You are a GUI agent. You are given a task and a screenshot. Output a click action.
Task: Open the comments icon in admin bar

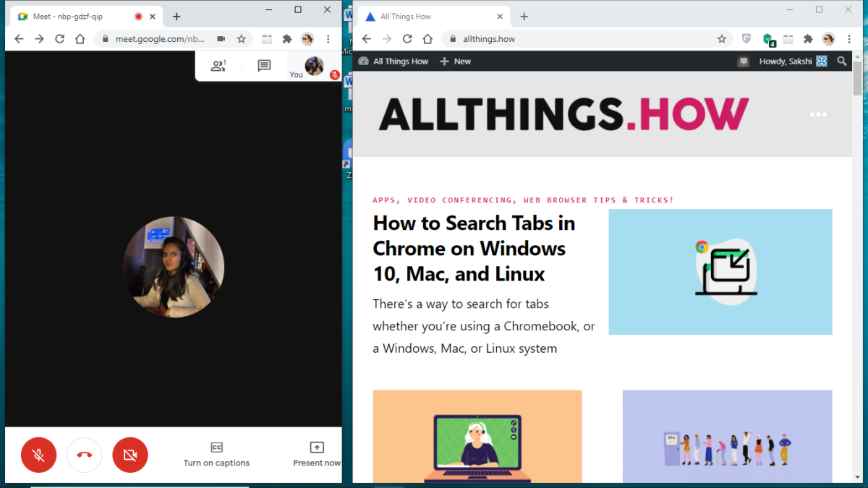[x=744, y=61]
